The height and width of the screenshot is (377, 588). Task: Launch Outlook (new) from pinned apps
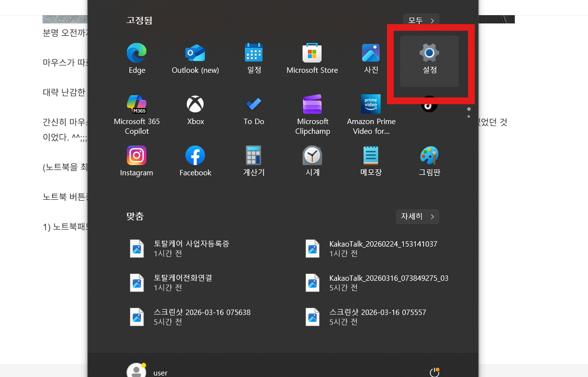click(195, 59)
